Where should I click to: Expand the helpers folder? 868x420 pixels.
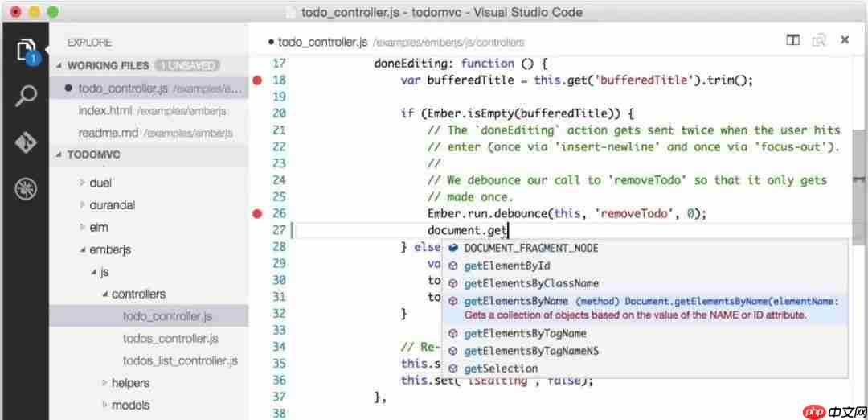click(x=104, y=384)
